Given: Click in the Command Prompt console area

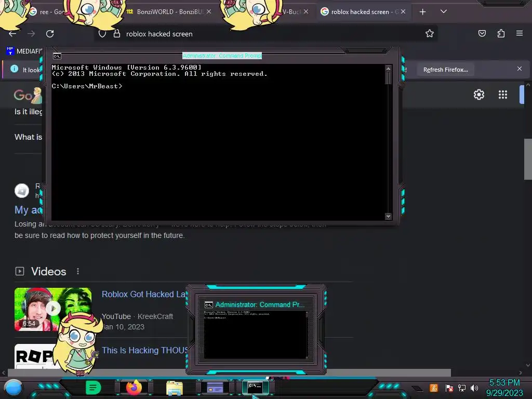Looking at the screenshot, I should pyautogui.click(x=218, y=142).
